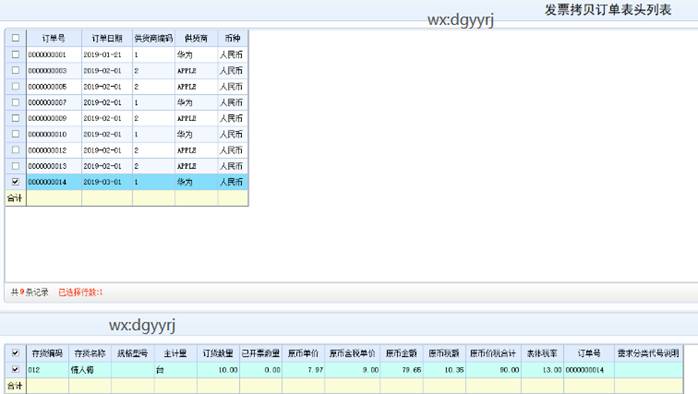This screenshot has width=698, height=394.
Task: Click the 供货商 column header
Action: coord(196,38)
